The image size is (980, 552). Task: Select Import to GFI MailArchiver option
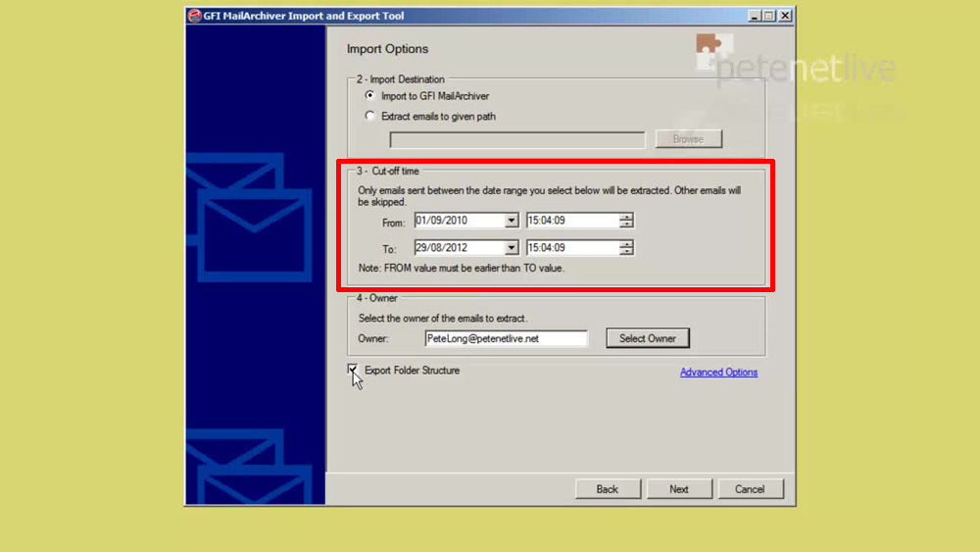(370, 96)
